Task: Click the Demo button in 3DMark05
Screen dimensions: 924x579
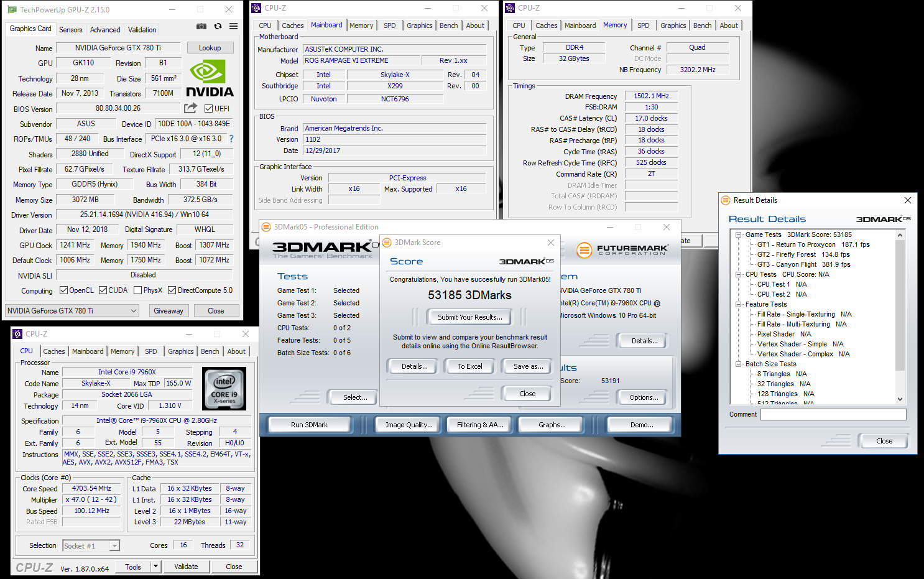Action: [642, 425]
